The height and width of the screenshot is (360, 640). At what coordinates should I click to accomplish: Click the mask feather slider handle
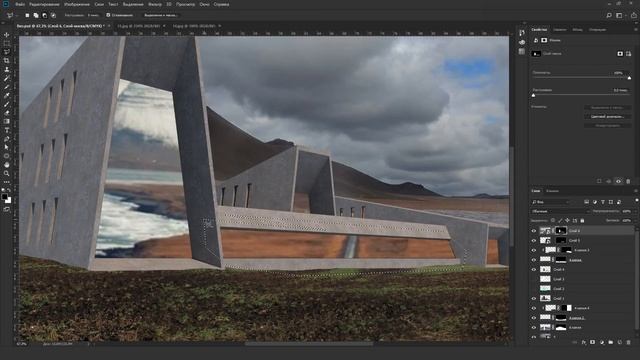point(533,96)
